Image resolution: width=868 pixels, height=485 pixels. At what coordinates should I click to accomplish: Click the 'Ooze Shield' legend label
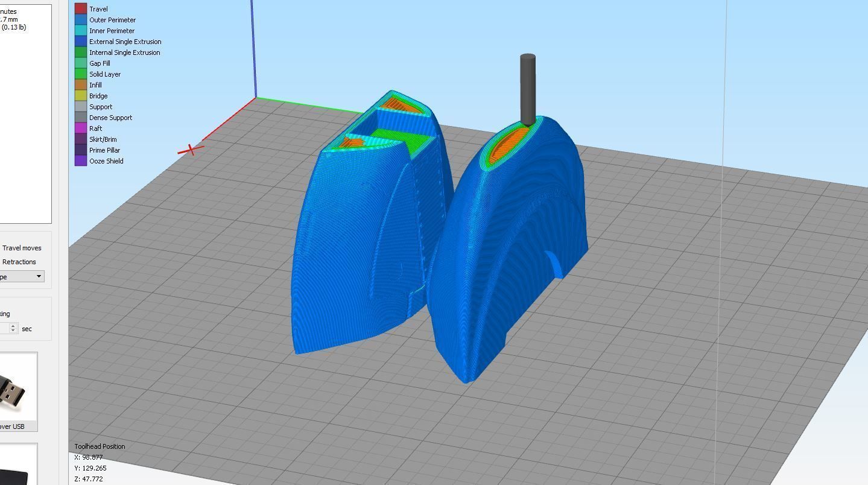pos(106,161)
